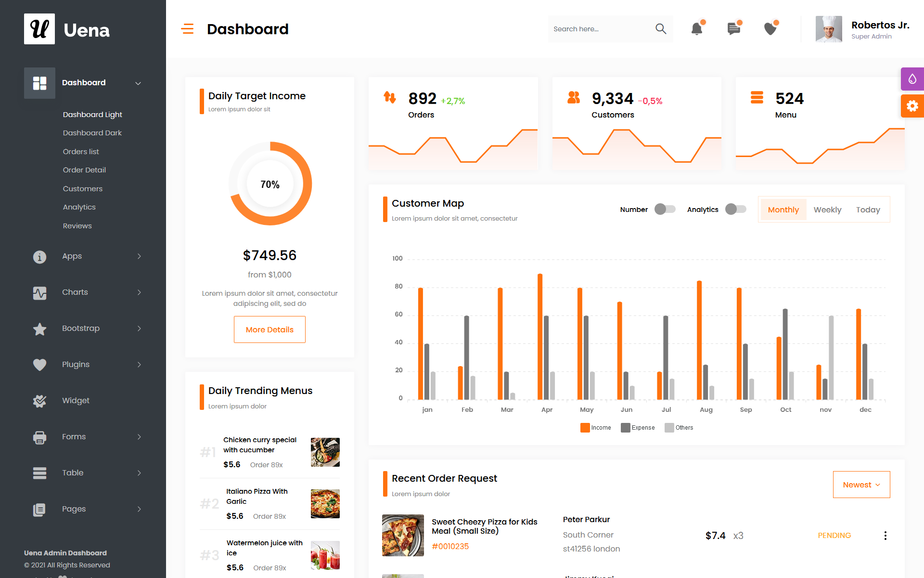This screenshot has width=924, height=578.
Task: Click the More Details button
Action: [269, 329]
